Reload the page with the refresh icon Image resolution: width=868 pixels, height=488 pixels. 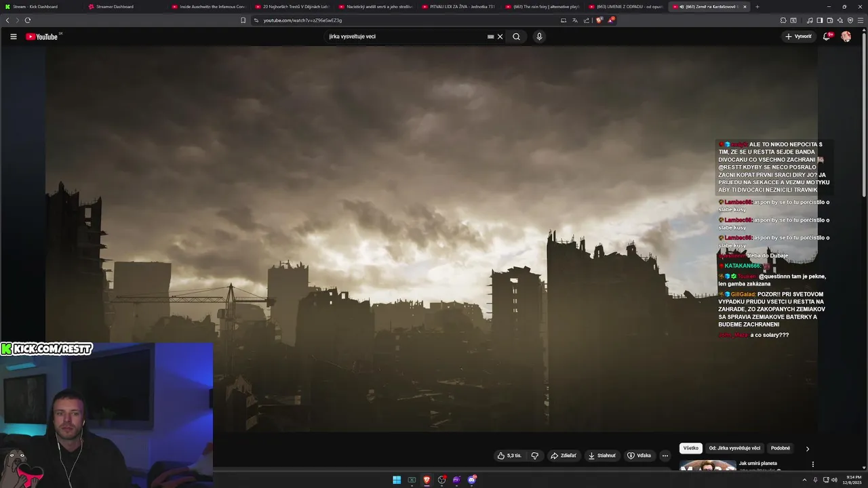point(28,20)
